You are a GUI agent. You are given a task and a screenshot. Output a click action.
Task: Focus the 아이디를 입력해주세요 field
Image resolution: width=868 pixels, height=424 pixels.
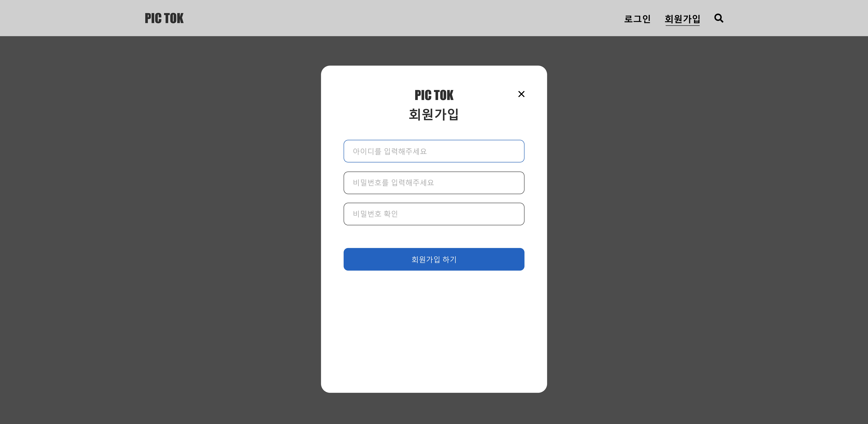pyautogui.click(x=434, y=151)
